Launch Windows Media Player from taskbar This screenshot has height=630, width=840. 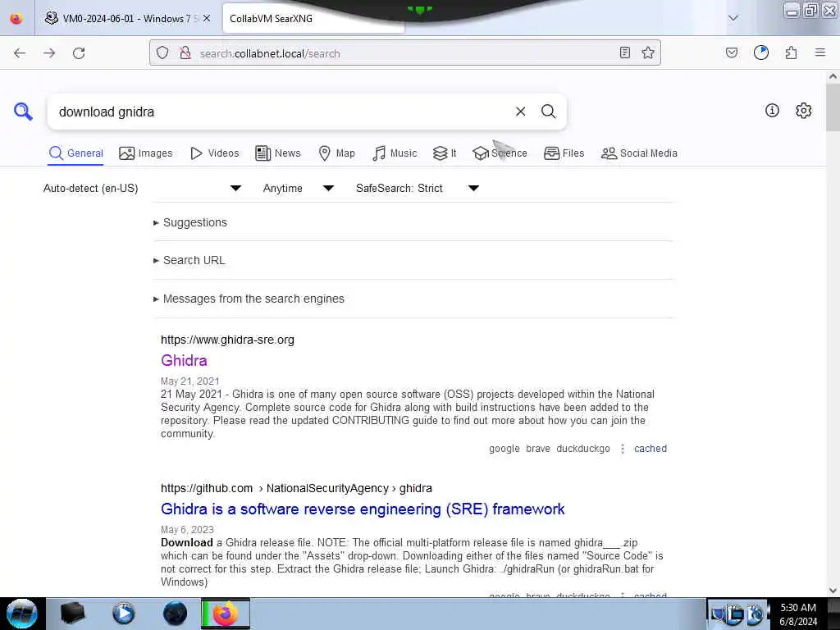pyautogui.click(x=123, y=614)
